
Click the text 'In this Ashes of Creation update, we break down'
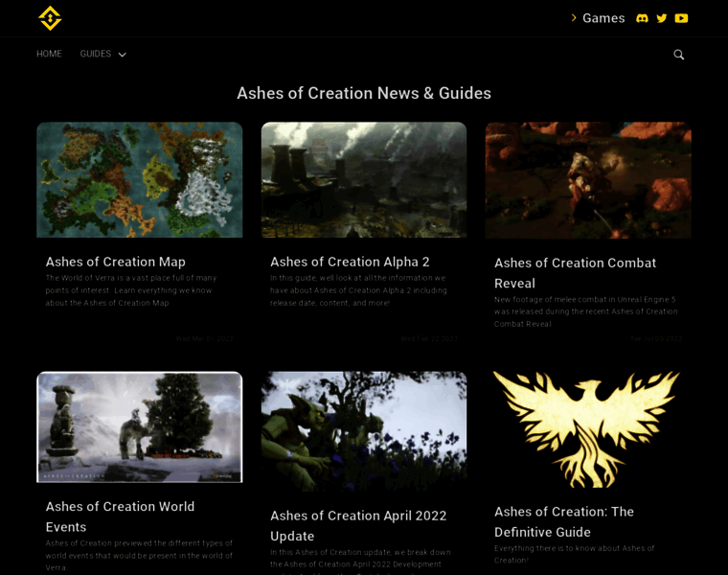pyautogui.click(x=360, y=552)
